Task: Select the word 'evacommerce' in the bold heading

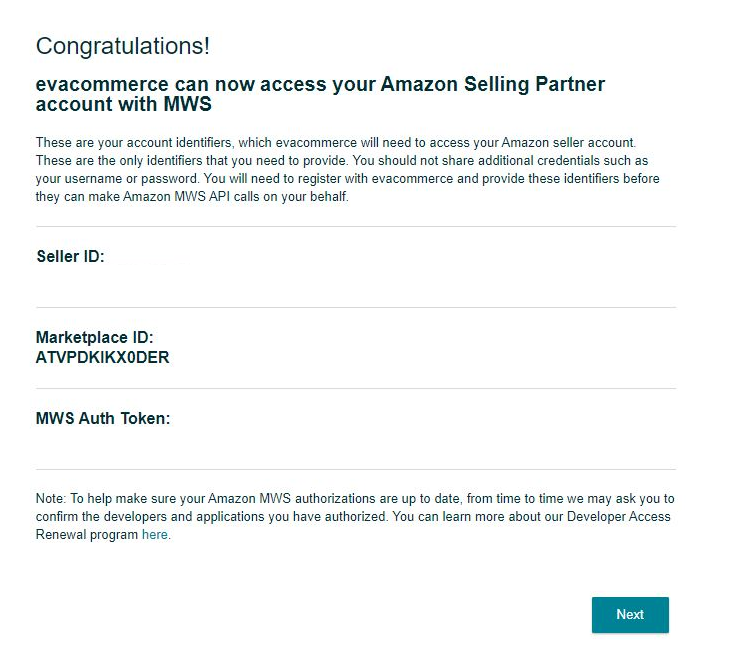Action: pos(102,84)
